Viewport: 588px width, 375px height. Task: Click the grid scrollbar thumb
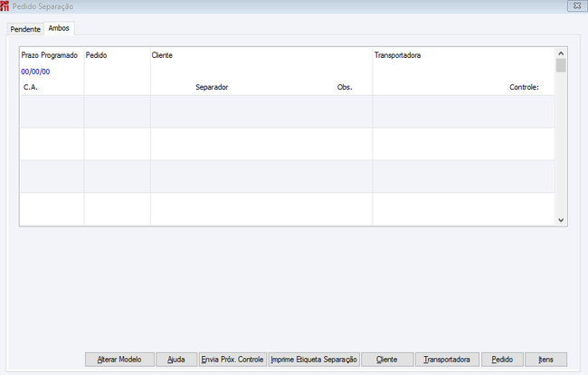[561, 65]
